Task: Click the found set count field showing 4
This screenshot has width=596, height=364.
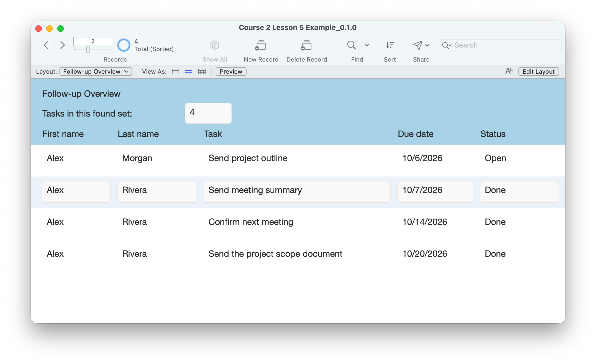Action: point(208,113)
